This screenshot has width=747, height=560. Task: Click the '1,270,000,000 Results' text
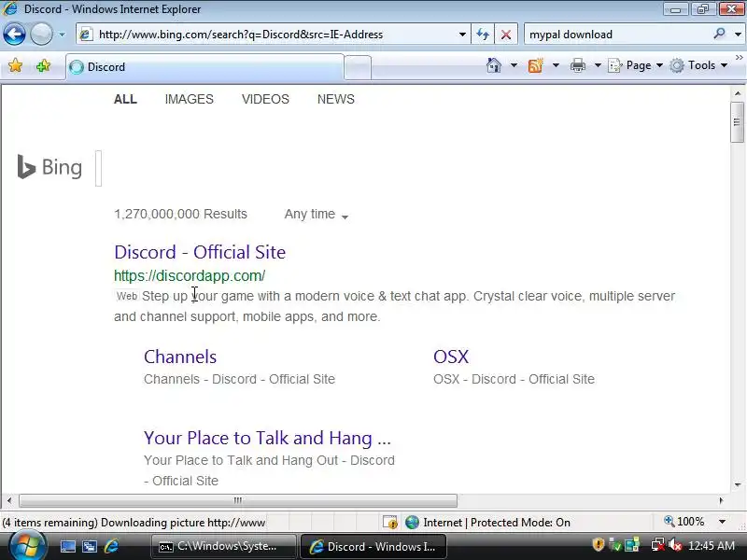[x=180, y=214]
